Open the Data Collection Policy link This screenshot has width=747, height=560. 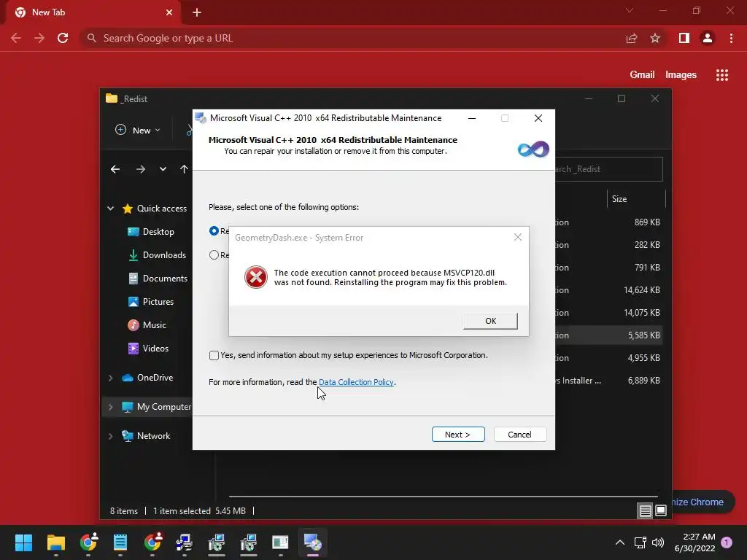[x=356, y=382]
